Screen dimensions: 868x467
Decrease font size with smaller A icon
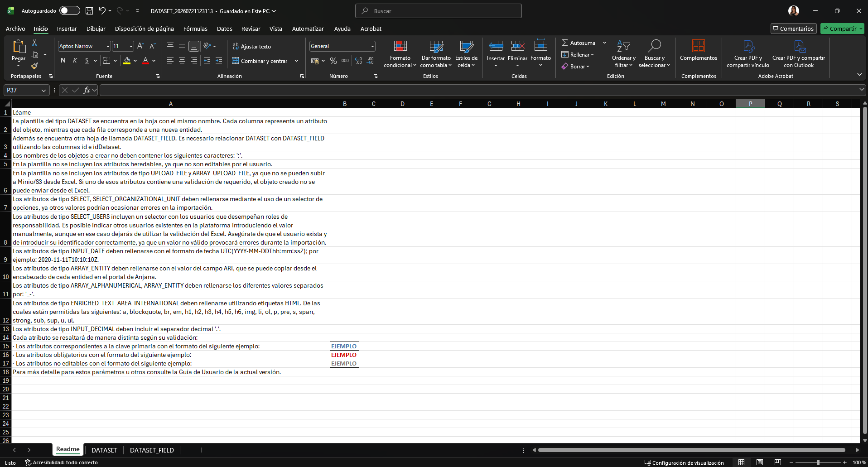click(x=152, y=46)
